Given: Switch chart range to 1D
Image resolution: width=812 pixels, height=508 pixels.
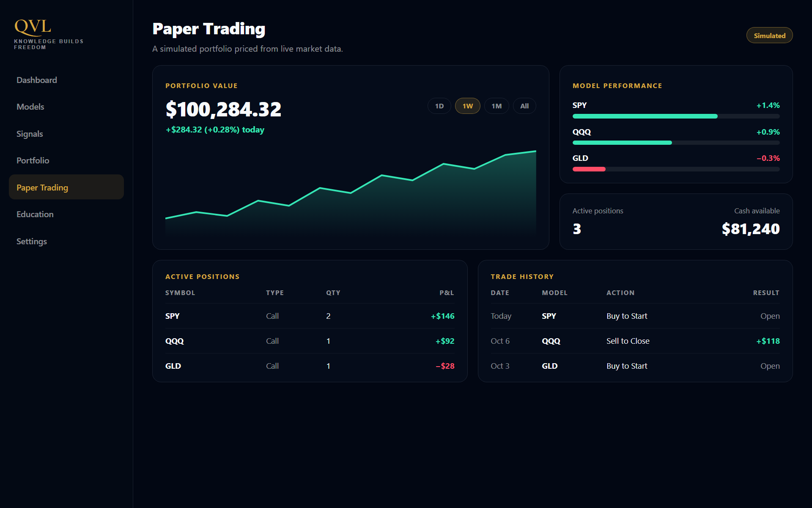Looking at the screenshot, I should point(439,106).
